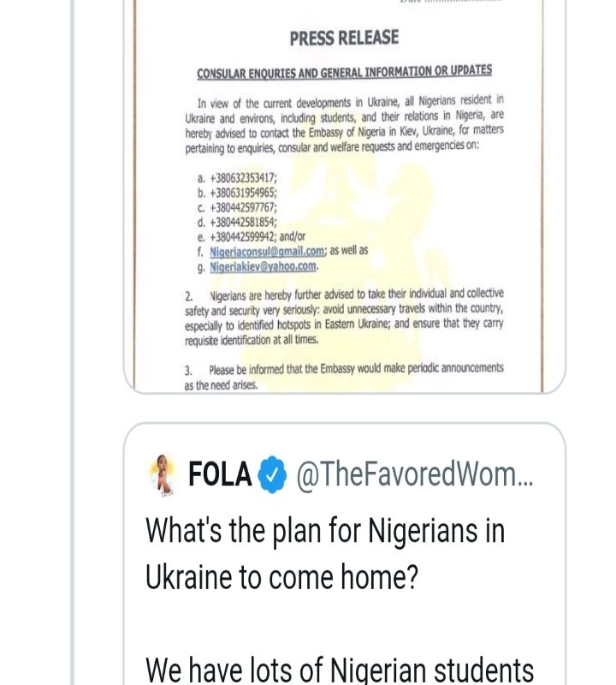Click the Nigeriaconsul@gmail.com email link
Image resolution: width=616 pixels, height=685 pixels.
[267, 251]
